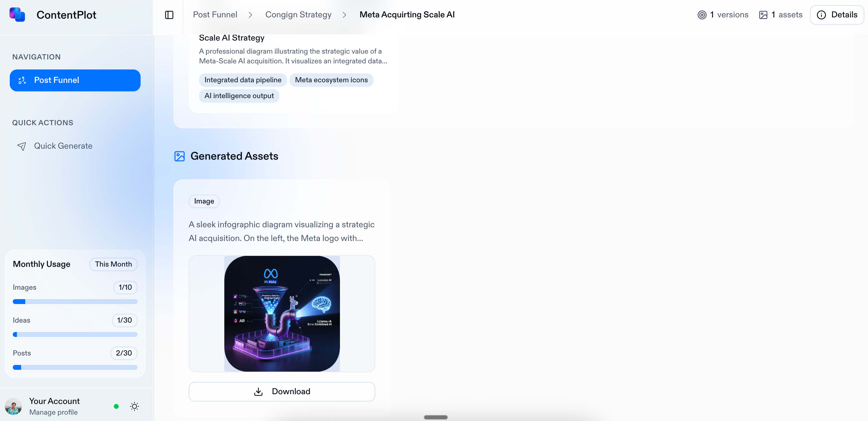Select Post Funnel in navigation
The image size is (868, 421).
75,80
